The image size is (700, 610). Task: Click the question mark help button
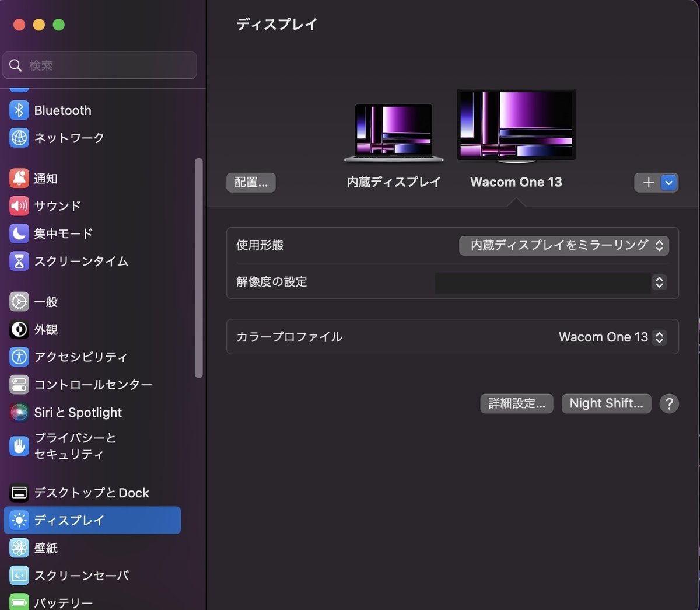(x=669, y=403)
